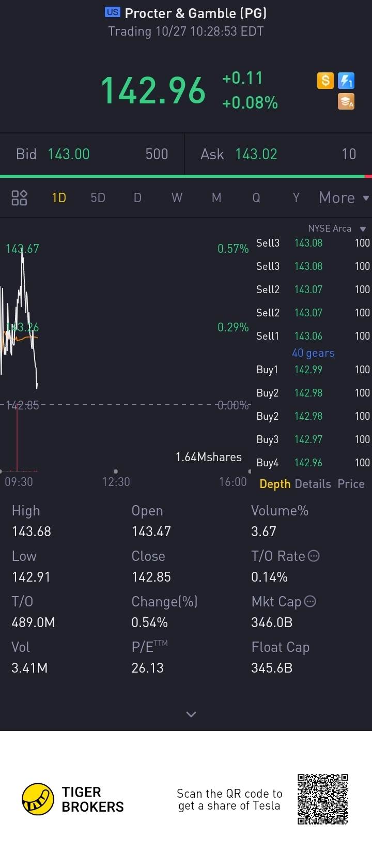This screenshot has height=868, width=372.
Task: Tap the +0.08% change value
Action: pos(250,103)
